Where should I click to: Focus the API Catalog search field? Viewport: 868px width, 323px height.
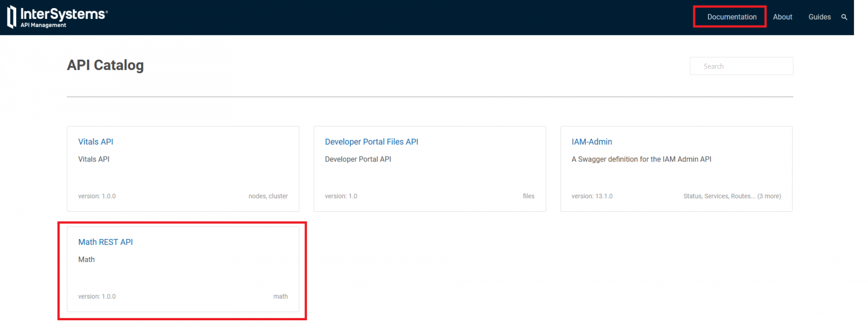click(741, 66)
